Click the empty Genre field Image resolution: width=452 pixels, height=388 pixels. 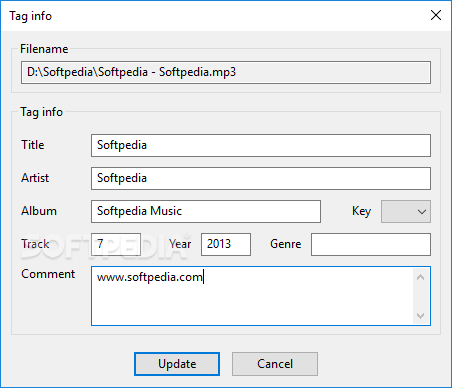pos(371,244)
